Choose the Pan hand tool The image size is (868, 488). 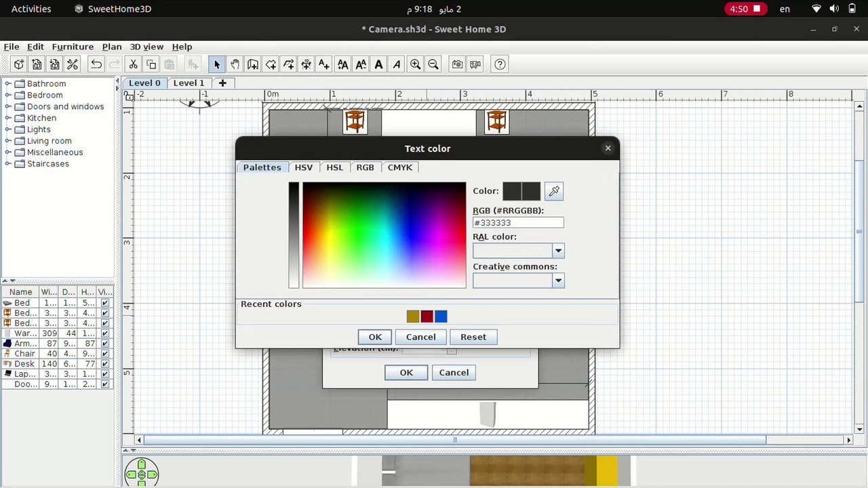point(235,64)
